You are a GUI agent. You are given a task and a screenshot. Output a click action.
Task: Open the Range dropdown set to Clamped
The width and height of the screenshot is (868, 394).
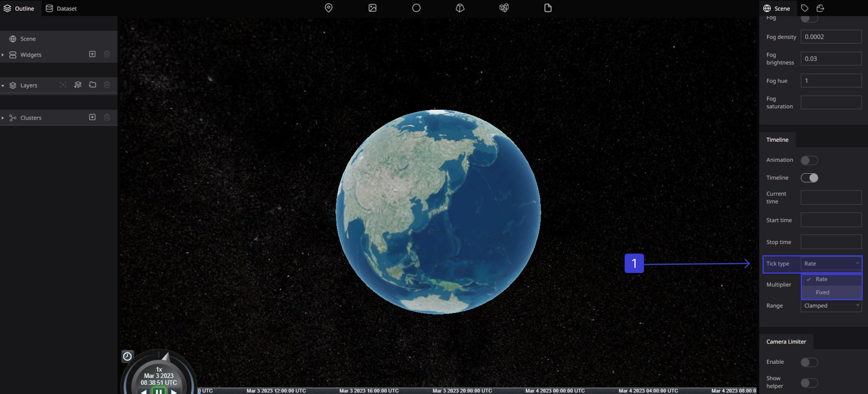[x=831, y=305]
